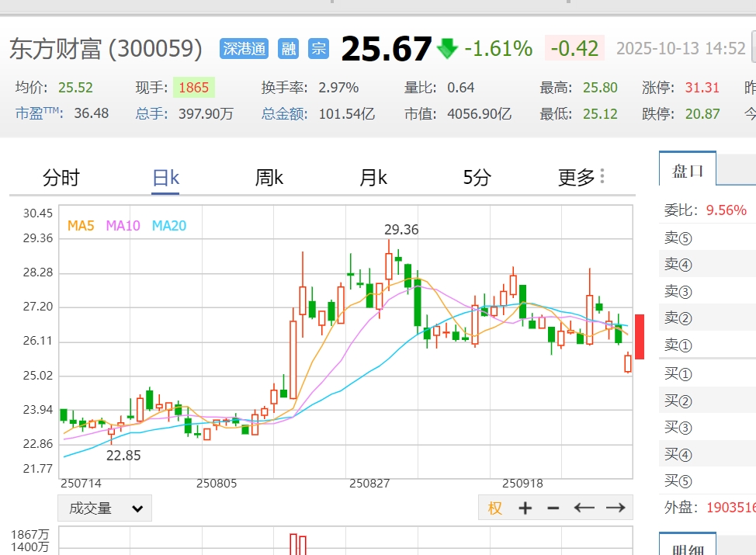
Task: Click the 250714 date axis label
Action: coord(81,483)
